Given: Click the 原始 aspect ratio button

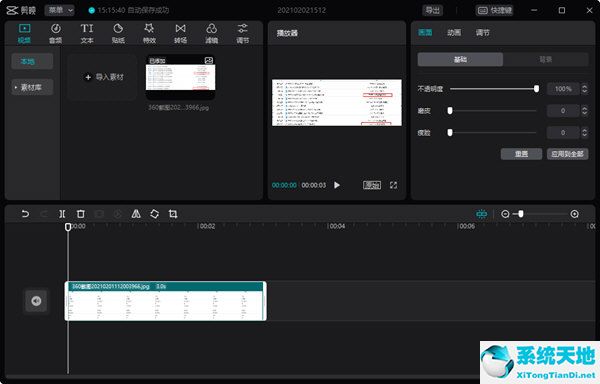Looking at the screenshot, I should pyautogui.click(x=372, y=185).
